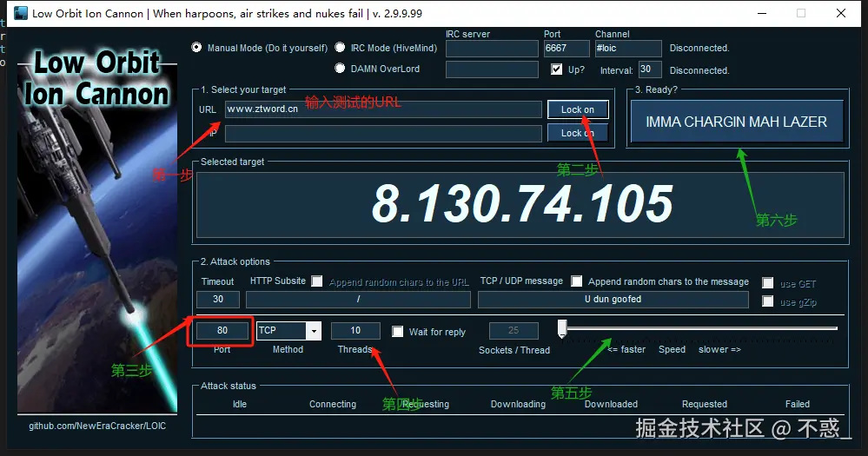Screen dimensions: 868x456
Task: Click the LOIC app icon in title bar
Action: point(21,13)
